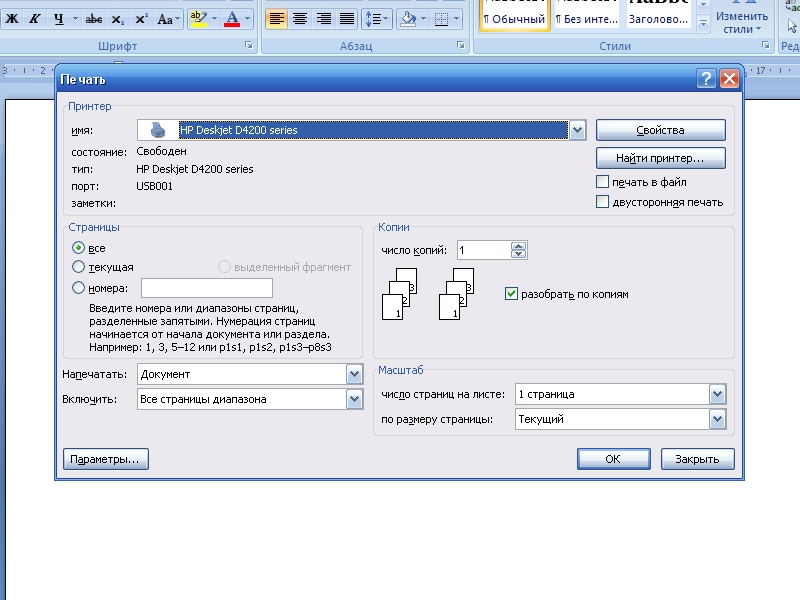Screen dimensions: 800x600
Task: Apply subscript formatting
Action: [x=118, y=19]
